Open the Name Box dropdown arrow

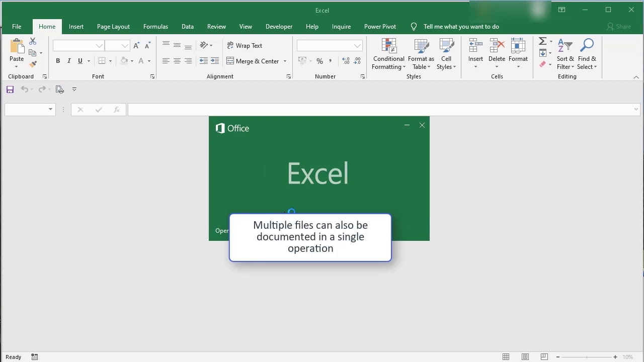click(50, 110)
